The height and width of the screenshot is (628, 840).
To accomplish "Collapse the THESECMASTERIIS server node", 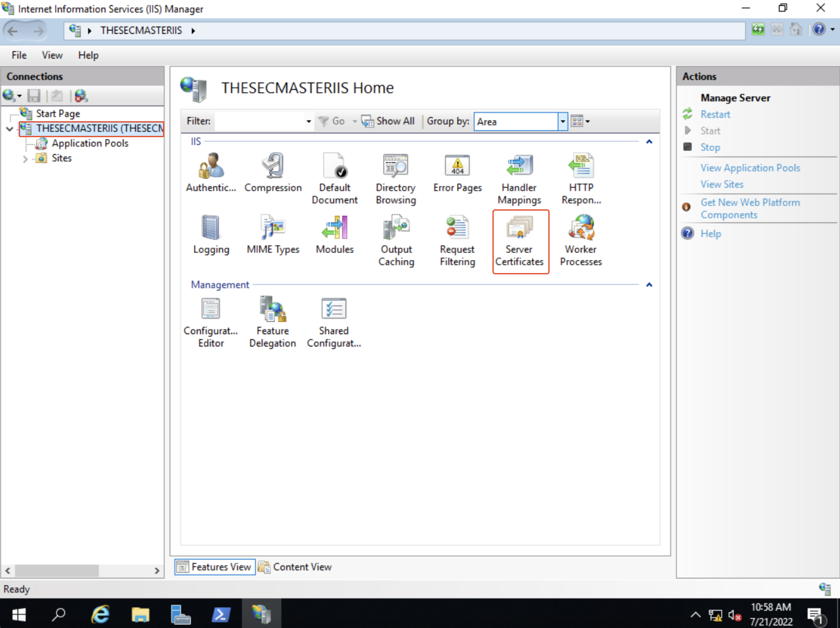I will [10, 129].
